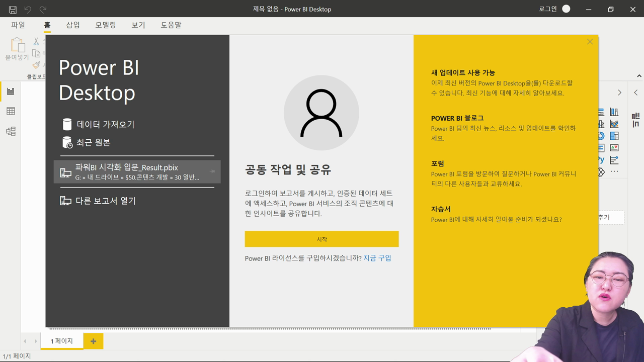This screenshot has width=644, height=362.
Task: Collapse the Fields pane chevron
Action: point(635,93)
